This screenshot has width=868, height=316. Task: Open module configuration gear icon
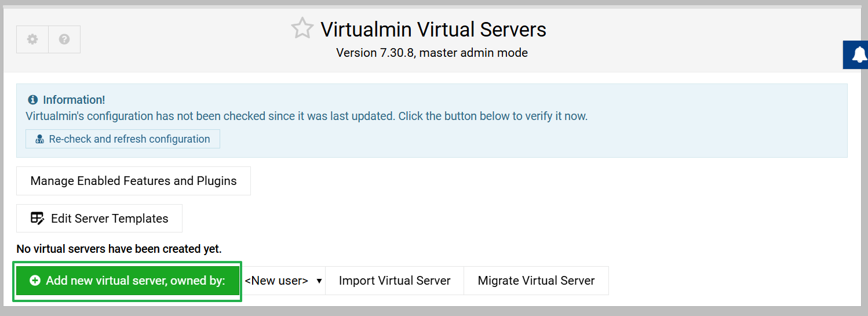pos(32,39)
